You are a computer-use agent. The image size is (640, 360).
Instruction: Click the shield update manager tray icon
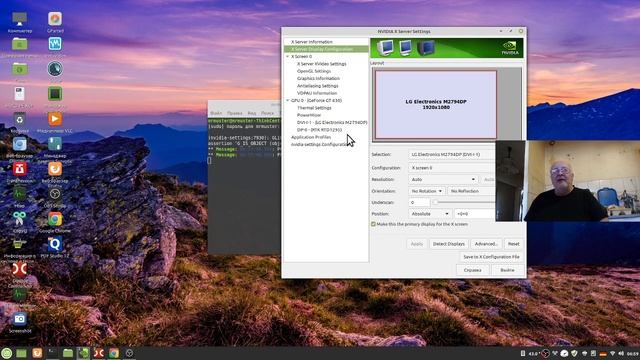click(574, 353)
